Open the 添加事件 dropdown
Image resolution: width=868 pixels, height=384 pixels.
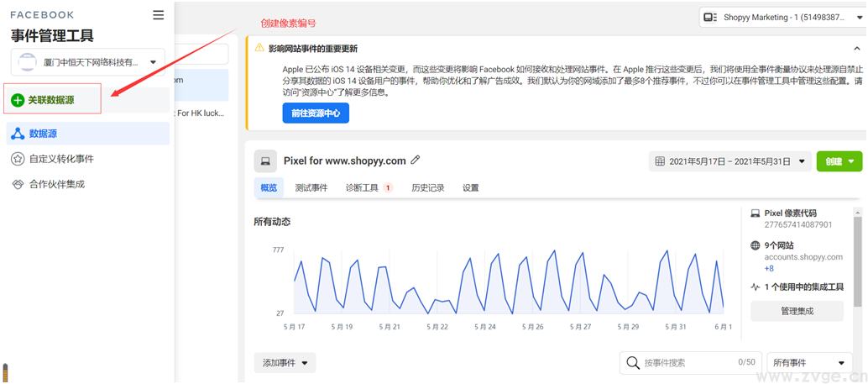[x=285, y=363]
